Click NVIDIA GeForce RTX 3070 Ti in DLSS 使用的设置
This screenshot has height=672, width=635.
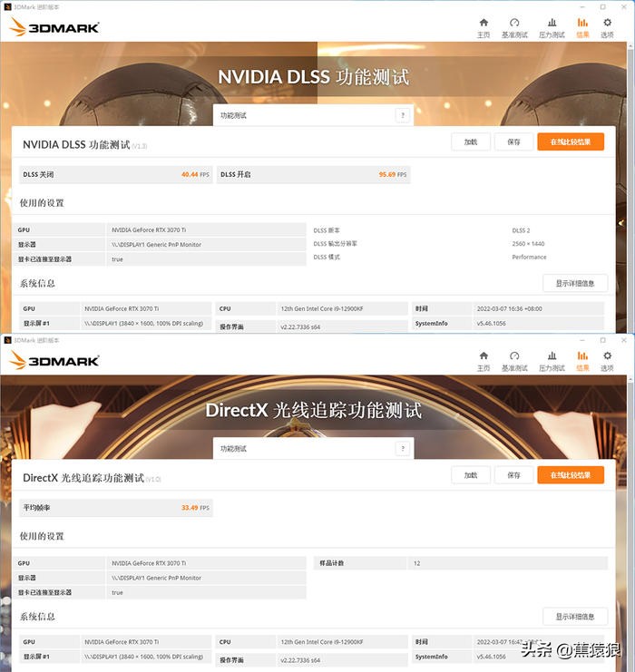(x=149, y=230)
